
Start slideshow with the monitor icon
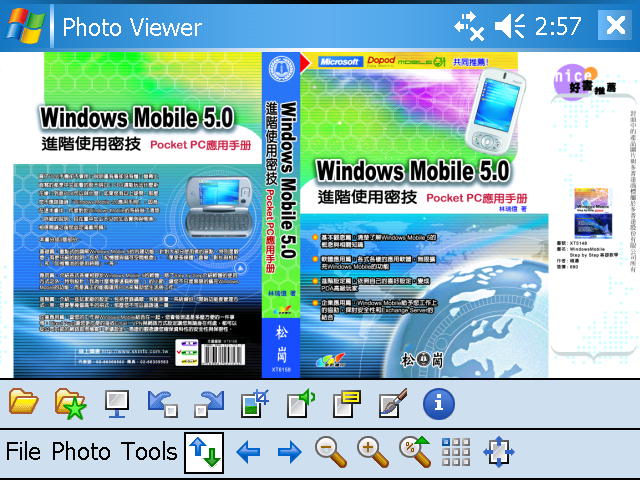coord(117,404)
